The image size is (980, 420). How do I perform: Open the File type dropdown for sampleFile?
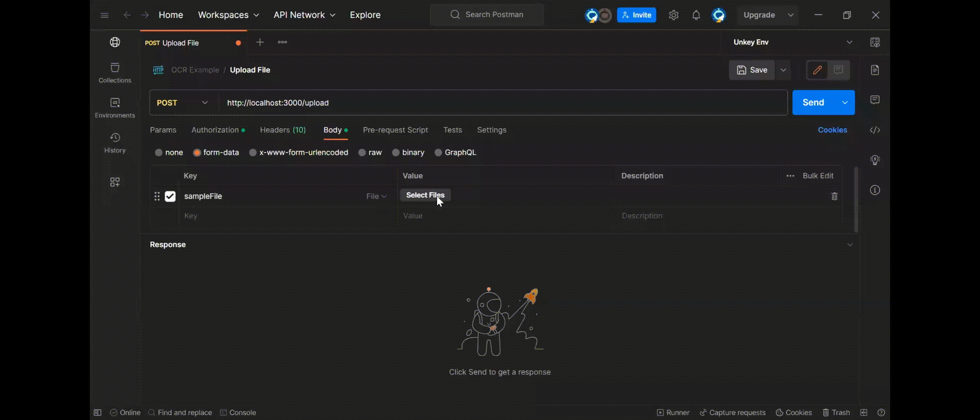click(x=376, y=196)
